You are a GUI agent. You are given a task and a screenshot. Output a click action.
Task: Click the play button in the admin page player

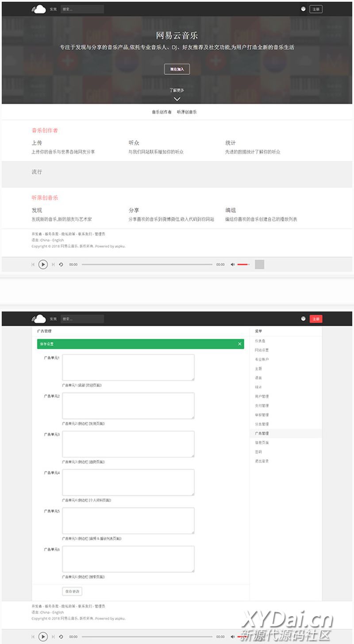pos(43,636)
